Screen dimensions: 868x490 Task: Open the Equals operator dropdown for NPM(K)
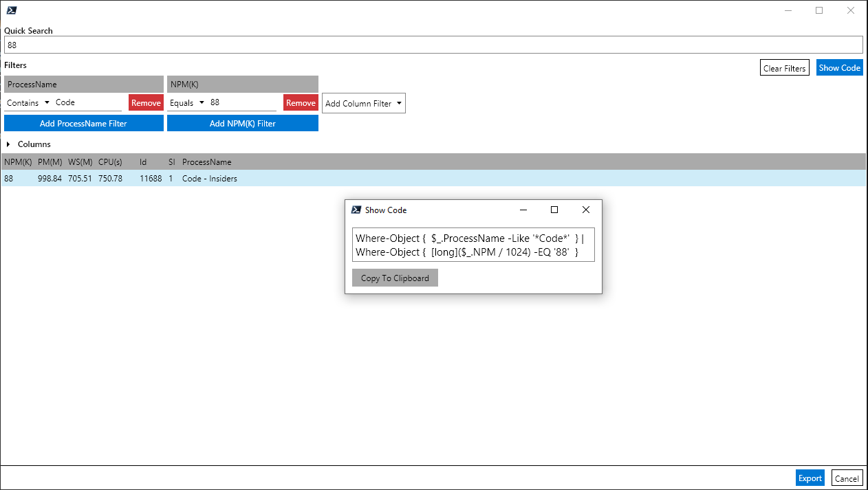188,103
